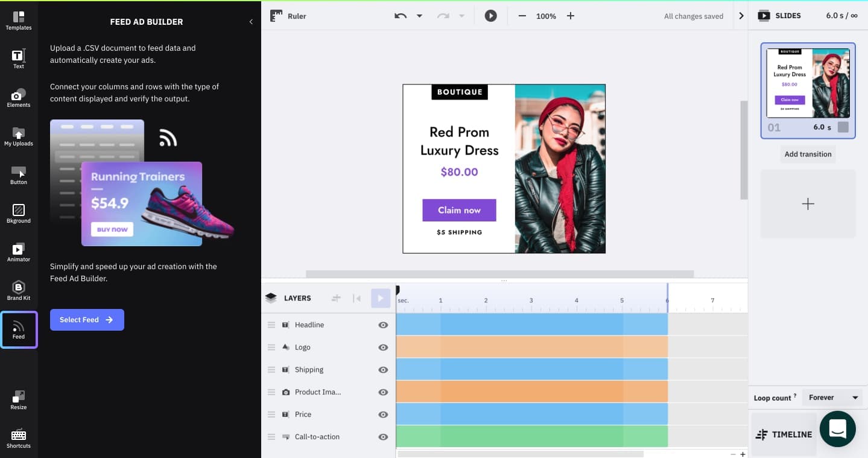Click the Select Feed button

[x=87, y=319]
